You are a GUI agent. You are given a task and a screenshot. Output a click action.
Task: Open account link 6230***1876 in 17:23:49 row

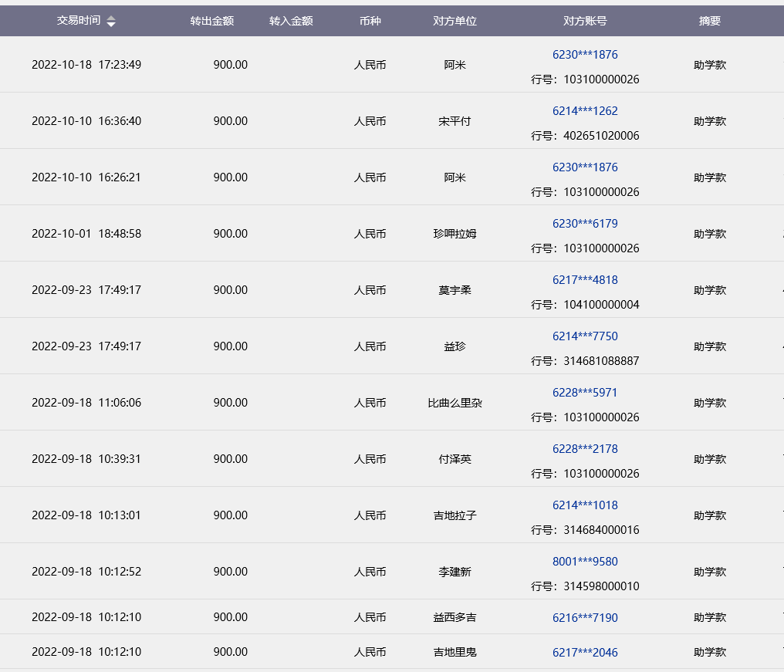585,55
